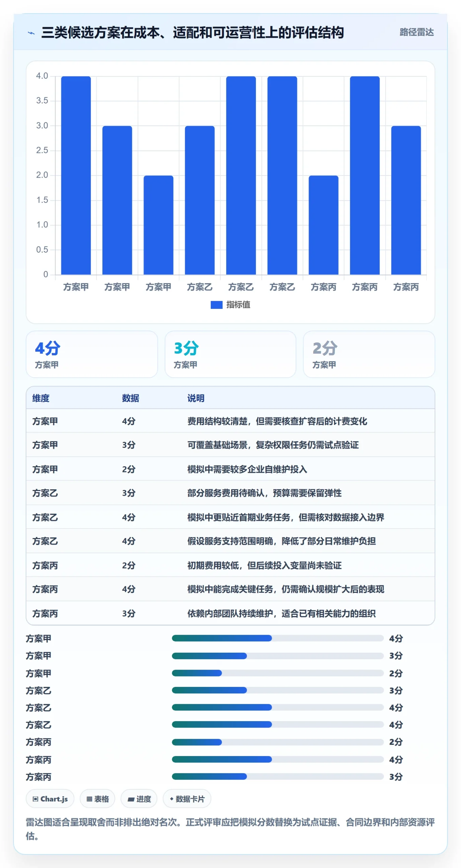Select the title 三类候选方案在成本、适配和可运营性上的评估结构
This screenshot has width=461, height=868.
click(193, 33)
